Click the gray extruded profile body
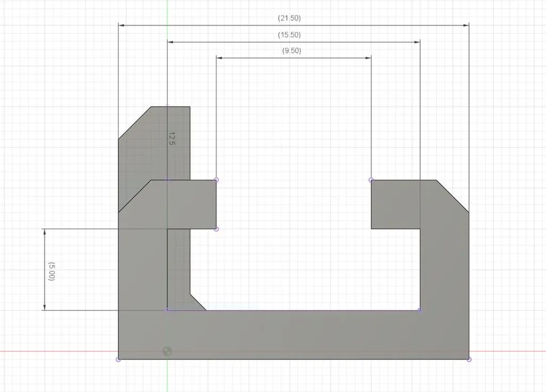Image resolution: width=546 pixels, height=392 pixels. 293,331
